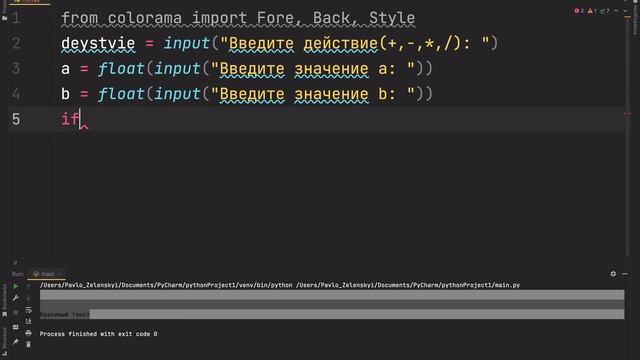640x360 pixels.
Task: Click line number 1 in gutter
Action: (16, 18)
